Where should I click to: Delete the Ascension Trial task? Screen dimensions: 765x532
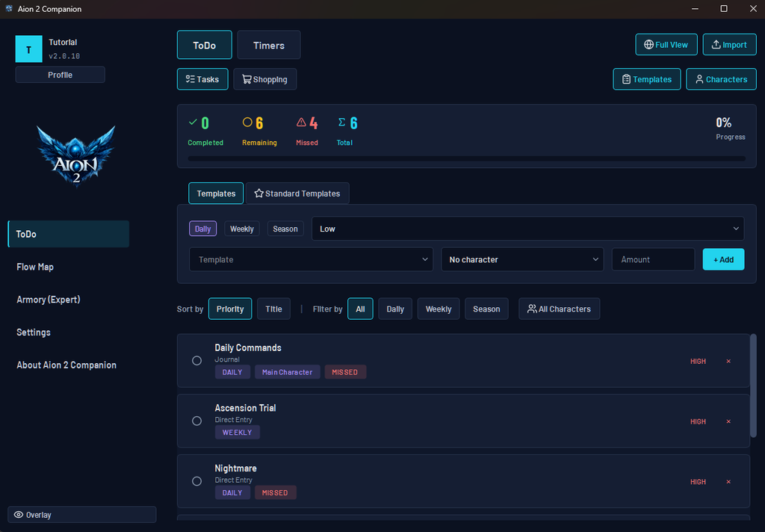coord(728,421)
